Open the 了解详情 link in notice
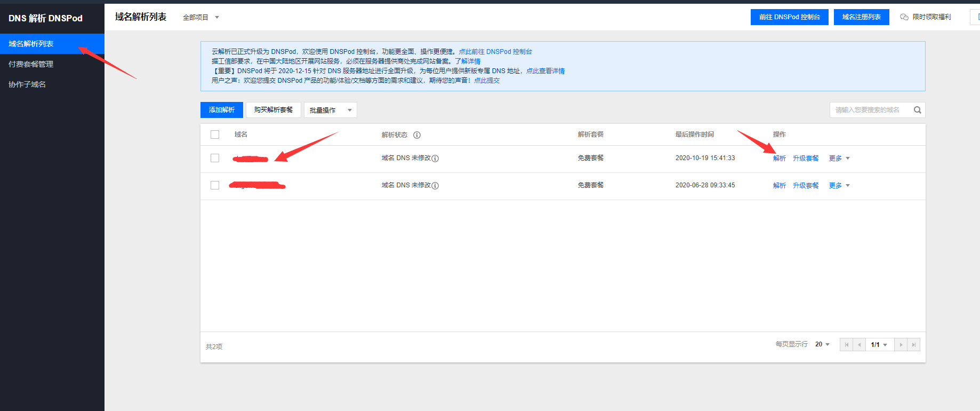This screenshot has width=980, height=411. tap(468, 61)
